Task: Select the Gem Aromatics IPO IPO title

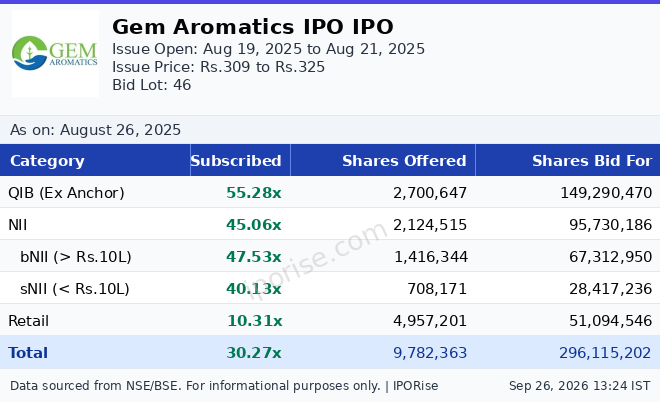Action: pos(253,27)
